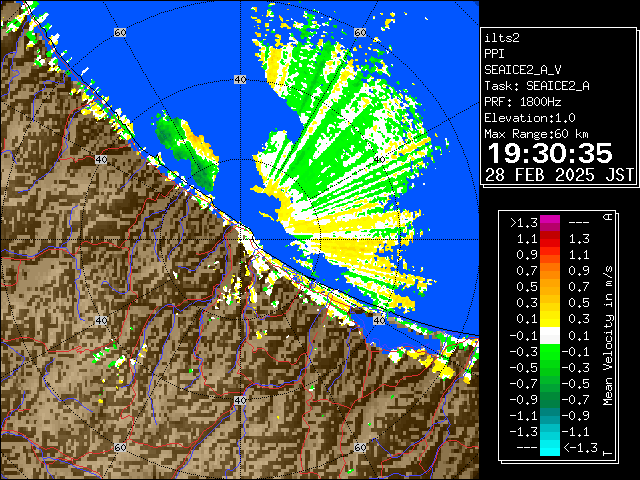Pick the white band in the velocity color bar

(550, 336)
